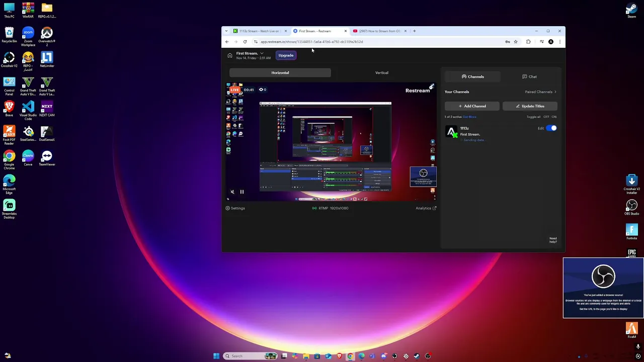Click the browser address bar URL
Image resolution: width=644 pixels, height=362 pixels.
(x=311, y=42)
